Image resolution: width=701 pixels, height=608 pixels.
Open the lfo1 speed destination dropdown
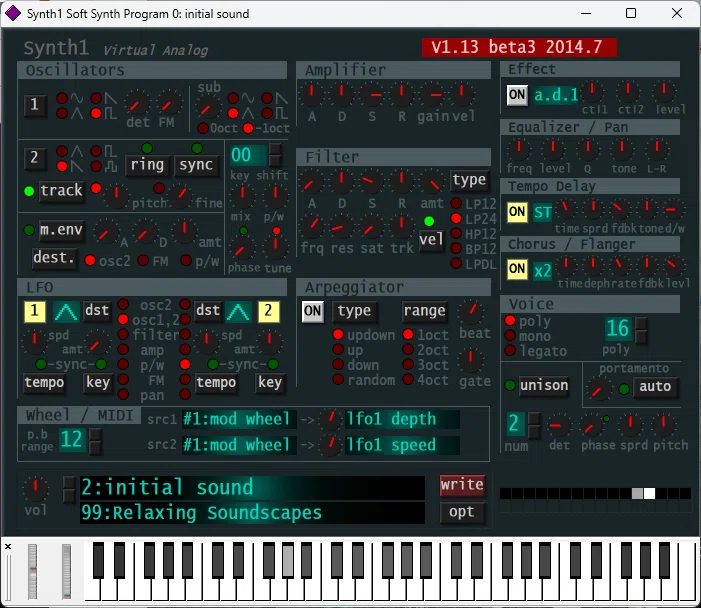[x=402, y=445]
